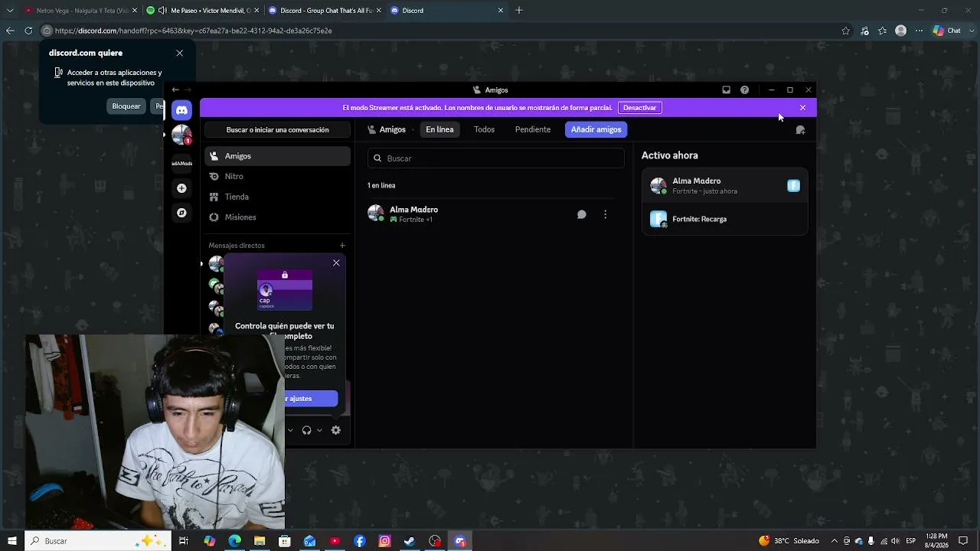980x551 pixels.
Task: Open the Windows notification center
Action: (963, 541)
